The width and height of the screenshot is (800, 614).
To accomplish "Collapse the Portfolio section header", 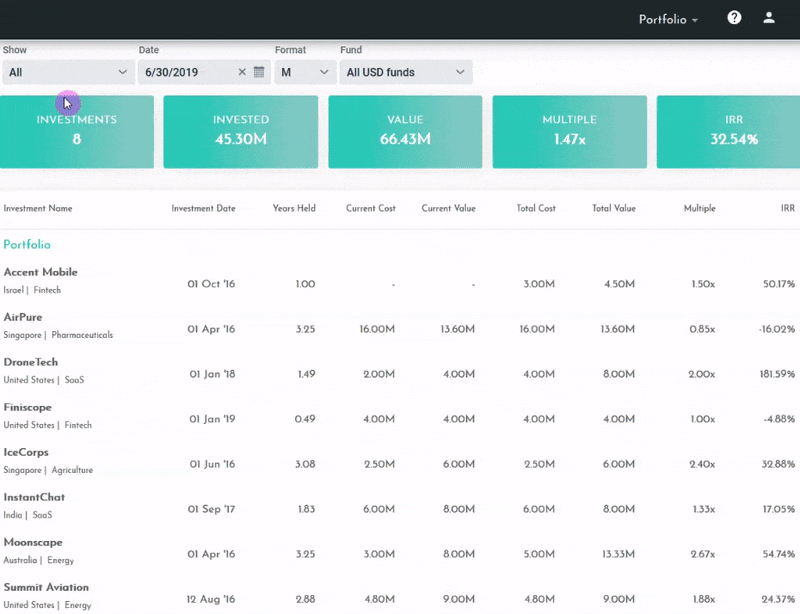I will 28,243.
